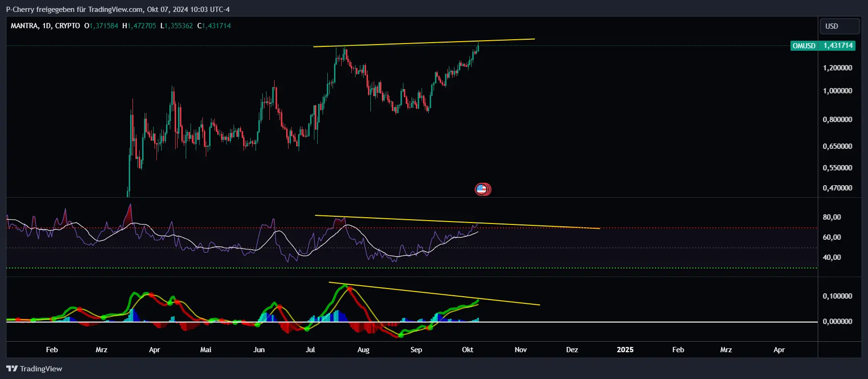Click the Sep label on time axis
The image size is (868, 379).
[x=416, y=350]
